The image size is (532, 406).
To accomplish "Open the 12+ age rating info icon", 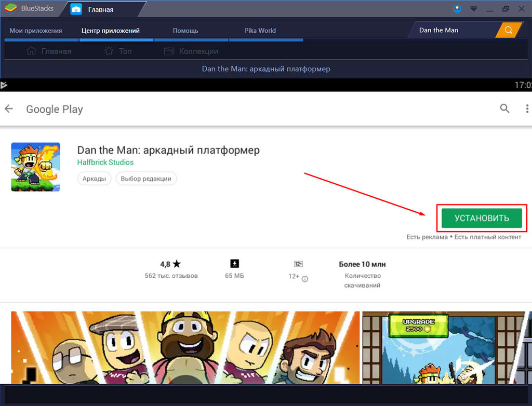I will click(304, 279).
